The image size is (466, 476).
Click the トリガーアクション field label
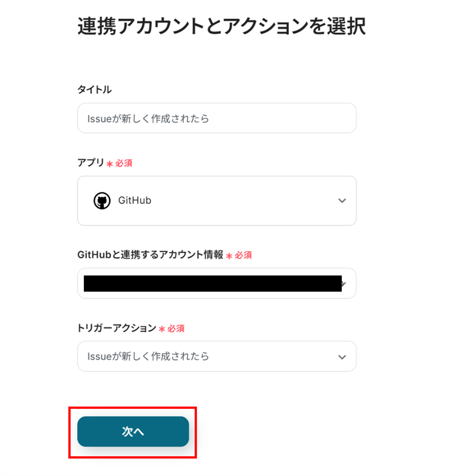116,328
